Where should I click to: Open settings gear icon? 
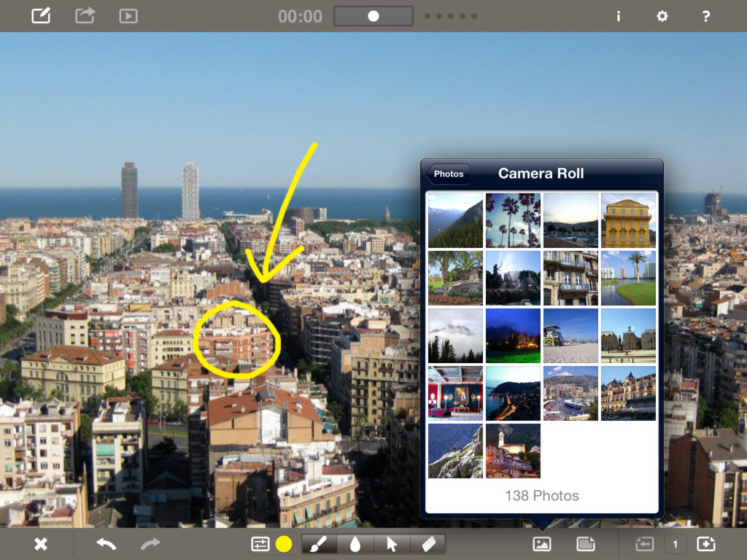(662, 16)
